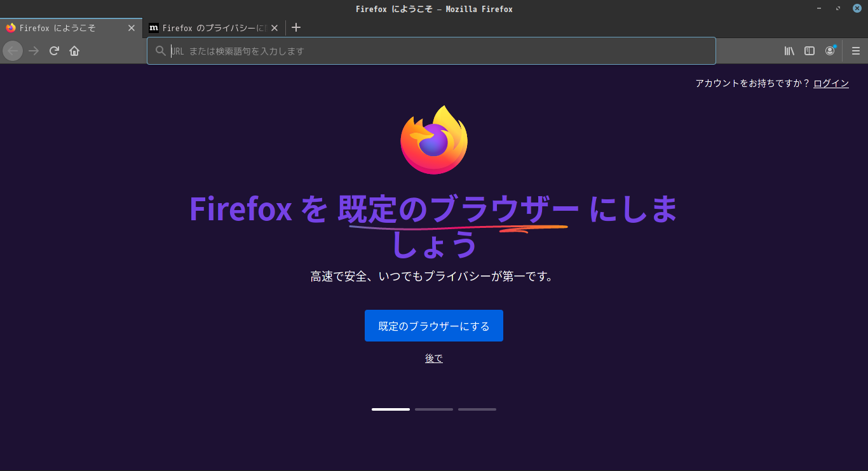Close the "Firefox にようこそ" tab
This screenshot has width=868, height=471.
pos(132,28)
